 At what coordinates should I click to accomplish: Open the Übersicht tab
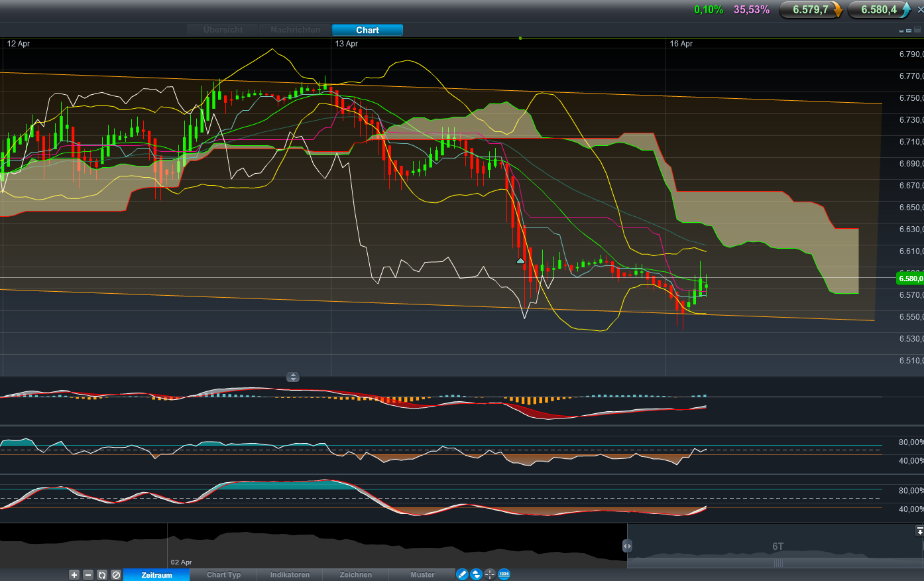click(223, 30)
